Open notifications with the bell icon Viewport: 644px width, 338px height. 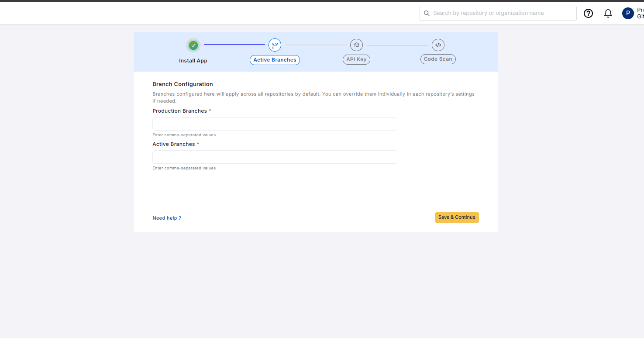click(608, 14)
